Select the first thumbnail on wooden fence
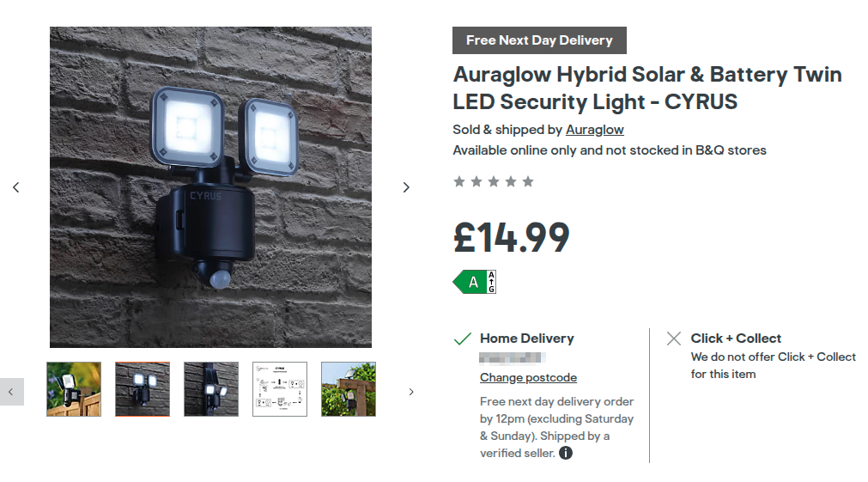The image size is (868, 482). pos(74,389)
